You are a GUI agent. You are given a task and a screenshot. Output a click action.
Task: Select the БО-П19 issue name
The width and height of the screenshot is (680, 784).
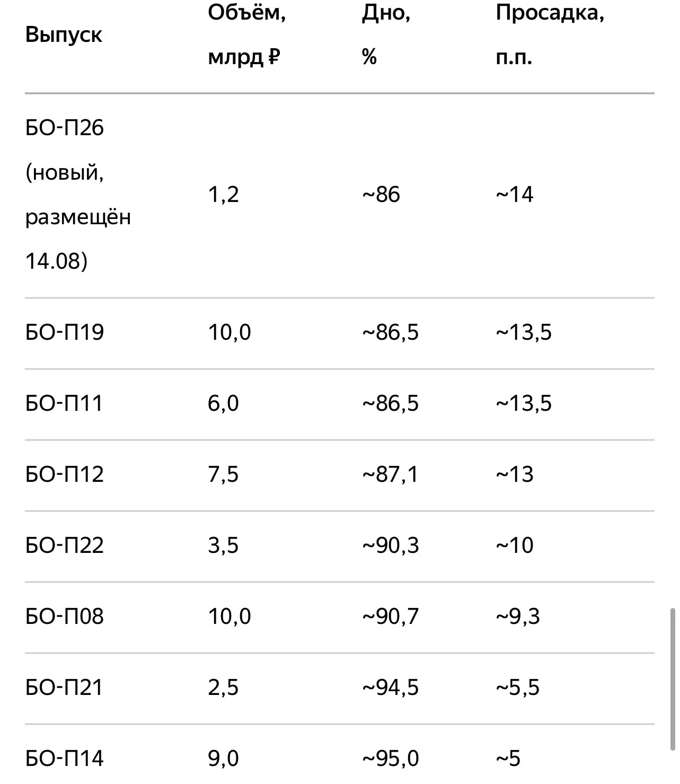[x=64, y=332]
